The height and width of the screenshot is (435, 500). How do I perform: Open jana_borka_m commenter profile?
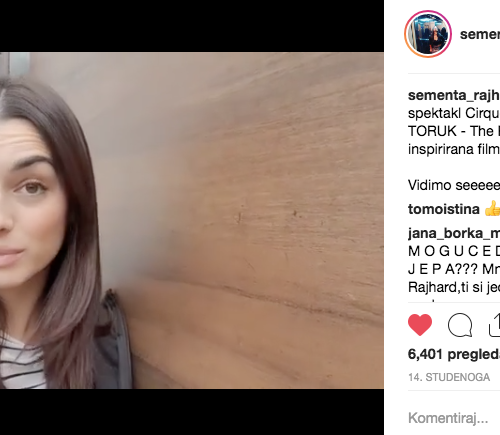[x=454, y=233]
